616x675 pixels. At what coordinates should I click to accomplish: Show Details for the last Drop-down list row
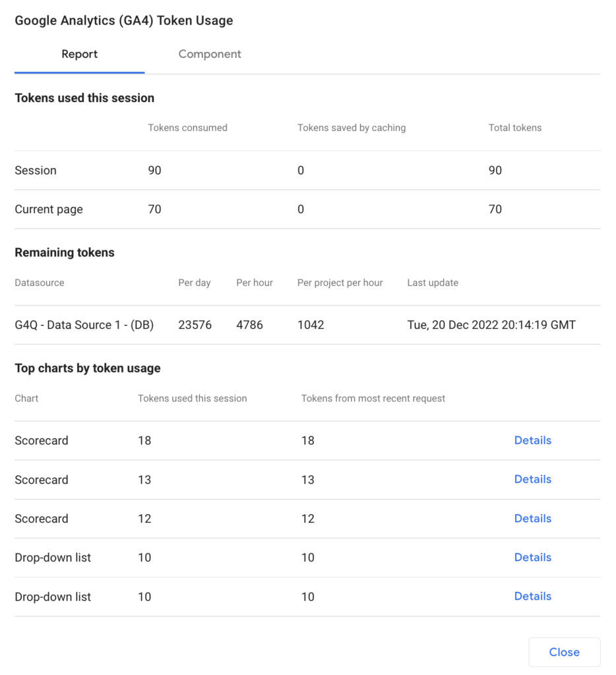point(532,596)
